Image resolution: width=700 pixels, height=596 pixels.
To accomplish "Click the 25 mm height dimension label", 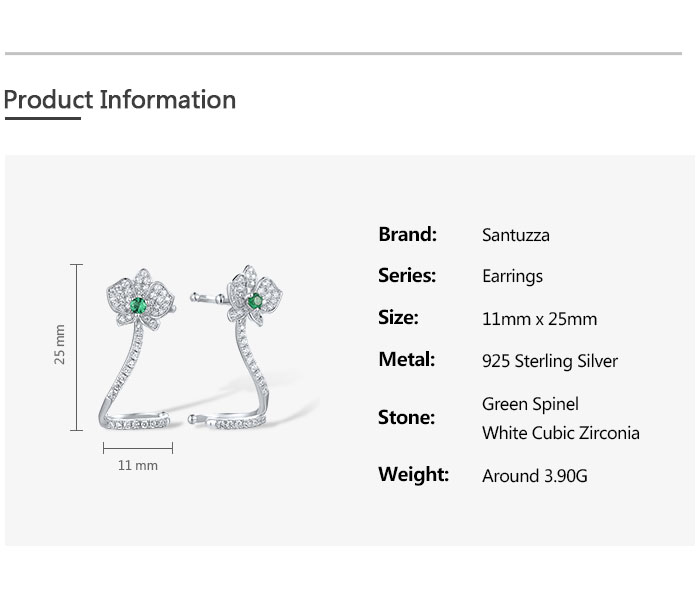I will pyautogui.click(x=59, y=344).
